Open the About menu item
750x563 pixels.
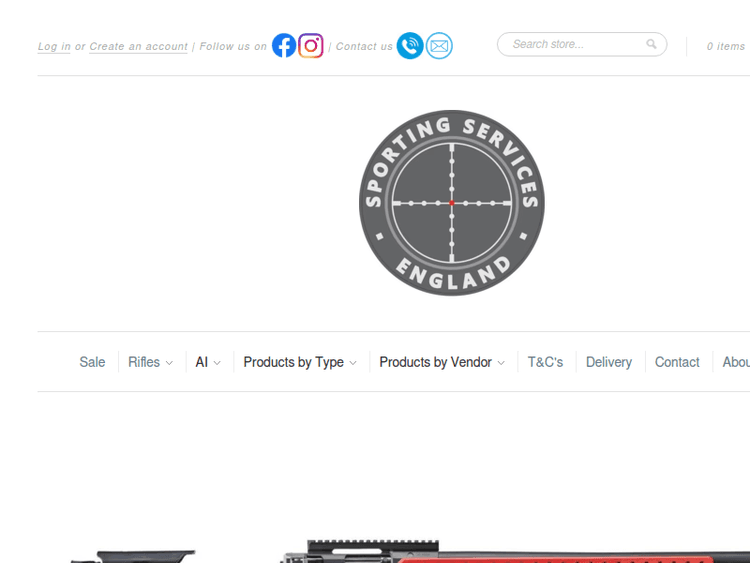736,362
